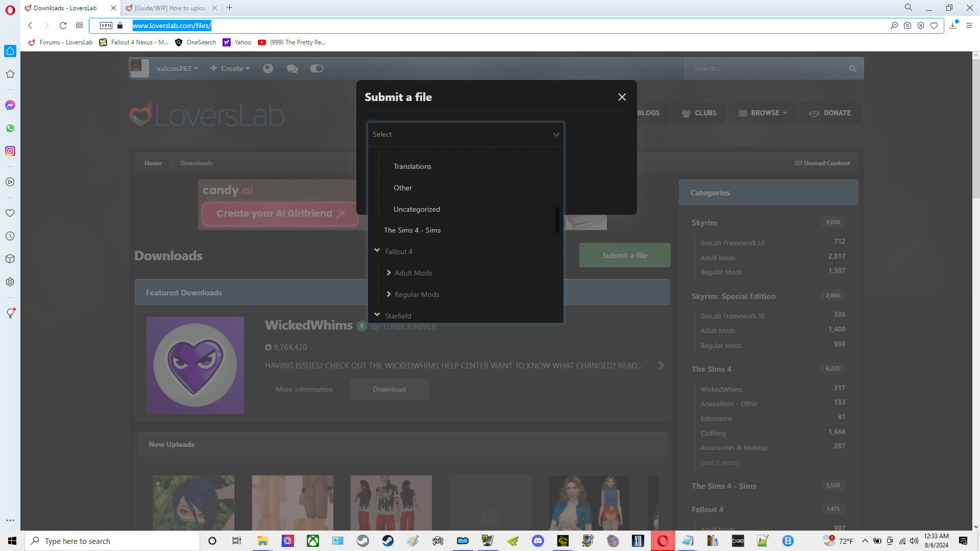Open Windows Start menu
Image resolution: width=980 pixels, height=551 pixels.
[x=12, y=541]
